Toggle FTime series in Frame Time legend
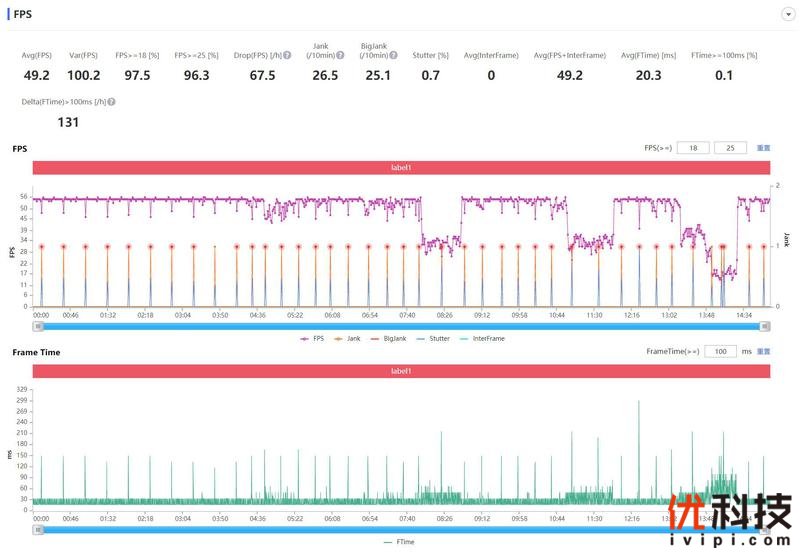Viewport: 800px width, 553px height. (x=400, y=541)
